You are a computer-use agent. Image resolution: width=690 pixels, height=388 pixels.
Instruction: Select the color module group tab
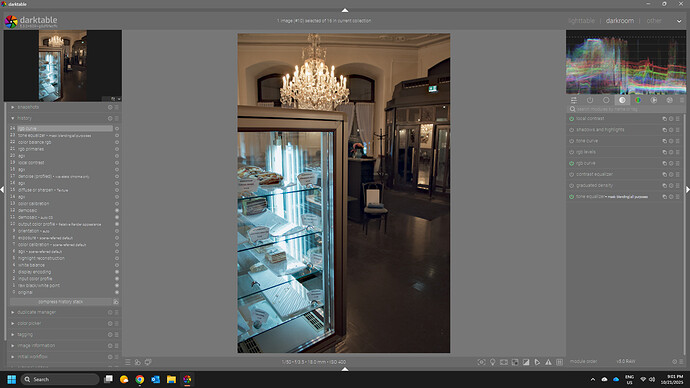click(638, 100)
